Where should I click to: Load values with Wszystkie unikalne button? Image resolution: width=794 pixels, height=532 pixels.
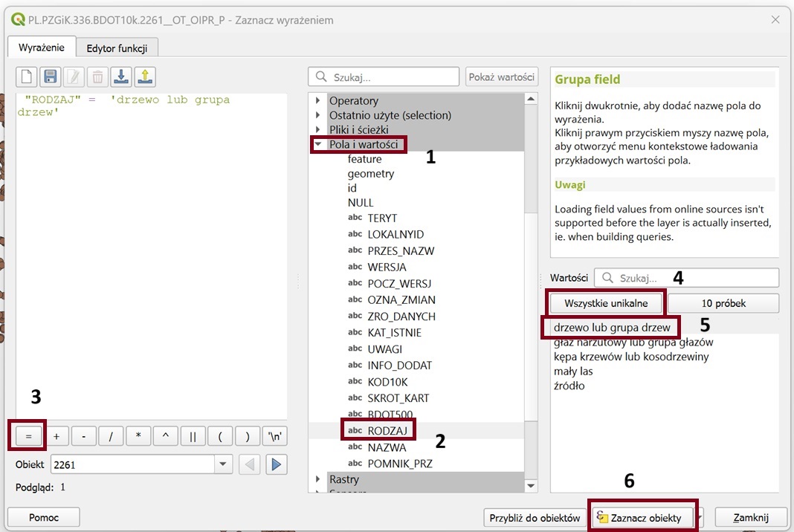pos(606,303)
